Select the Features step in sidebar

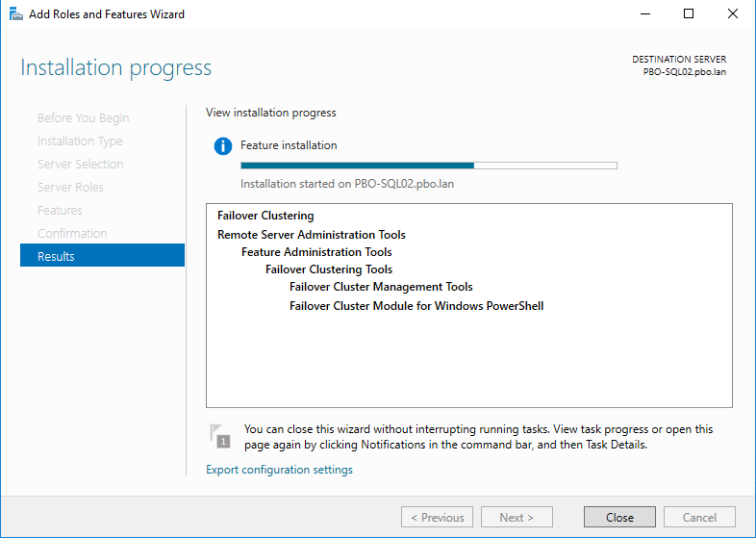coord(60,211)
